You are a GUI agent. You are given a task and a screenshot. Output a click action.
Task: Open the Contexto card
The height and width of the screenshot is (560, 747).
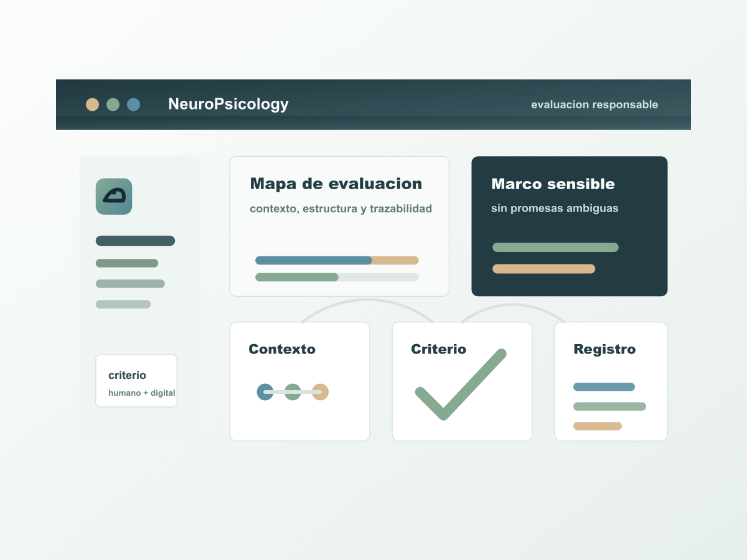[299, 381]
